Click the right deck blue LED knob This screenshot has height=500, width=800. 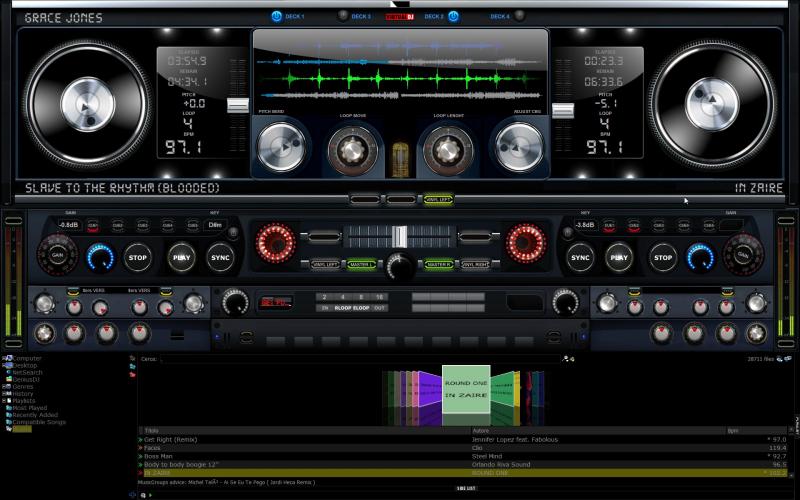[x=700, y=257]
